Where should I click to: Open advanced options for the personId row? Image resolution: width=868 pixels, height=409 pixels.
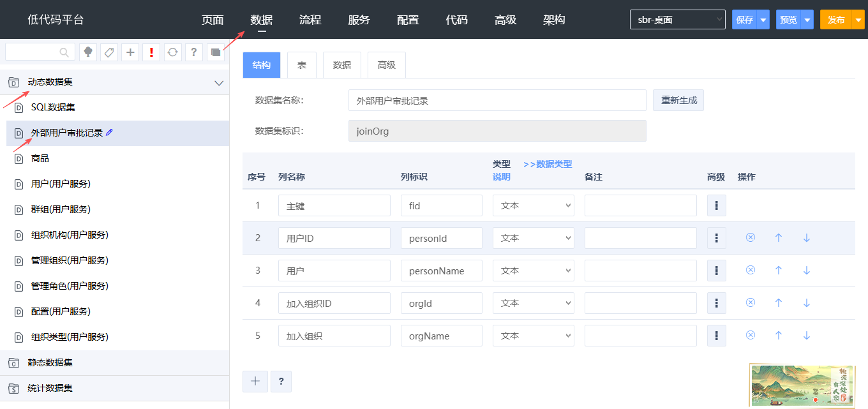pos(716,238)
